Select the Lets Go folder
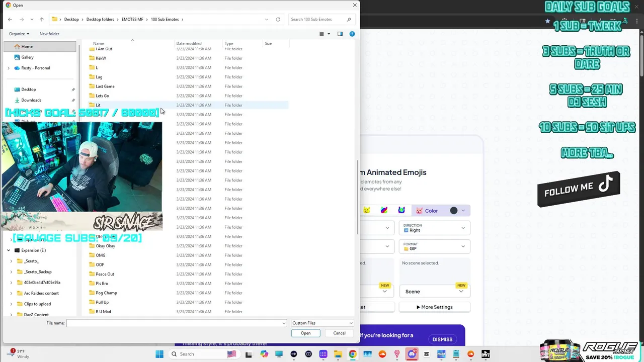This screenshot has height=362, width=644. [102, 96]
